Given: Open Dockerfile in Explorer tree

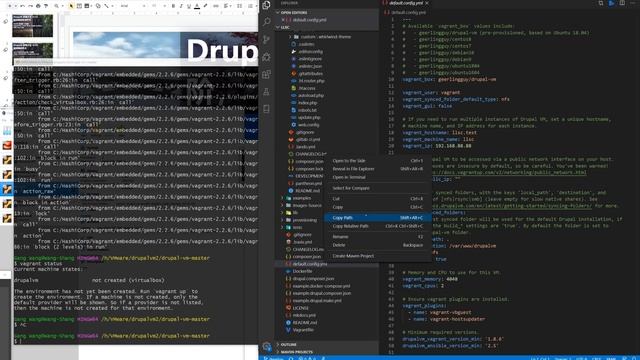Looking at the screenshot, I should coord(302,271).
